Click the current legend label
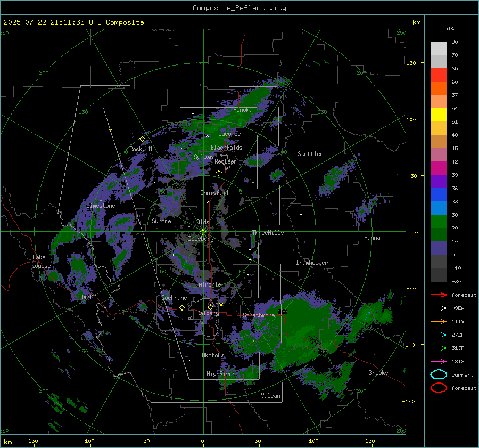479x448 pixels. click(463, 375)
